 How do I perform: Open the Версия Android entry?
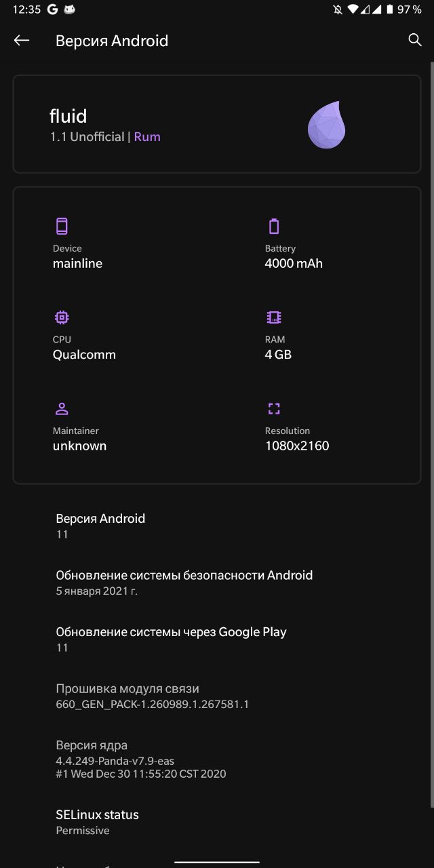[x=217, y=526]
